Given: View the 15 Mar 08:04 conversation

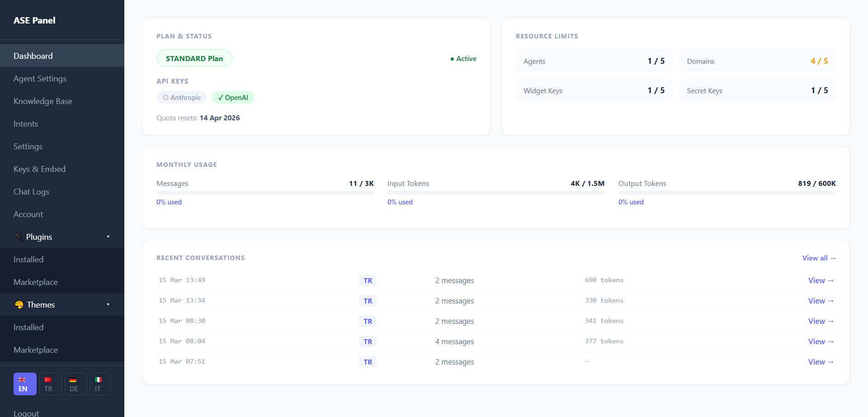Looking at the screenshot, I should pyautogui.click(x=821, y=341).
